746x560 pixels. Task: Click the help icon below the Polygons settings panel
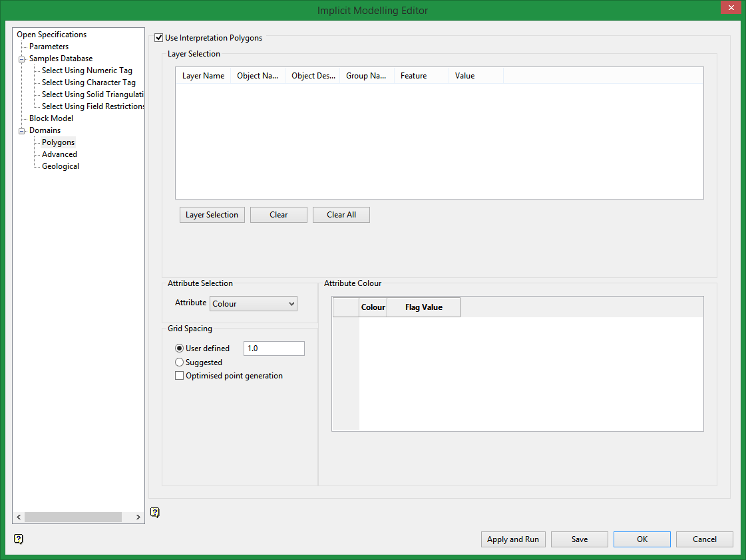(155, 512)
